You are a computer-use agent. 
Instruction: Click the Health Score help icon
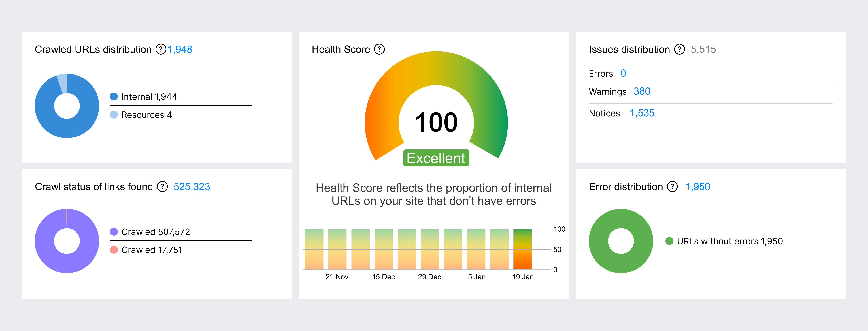[x=379, y=49]
